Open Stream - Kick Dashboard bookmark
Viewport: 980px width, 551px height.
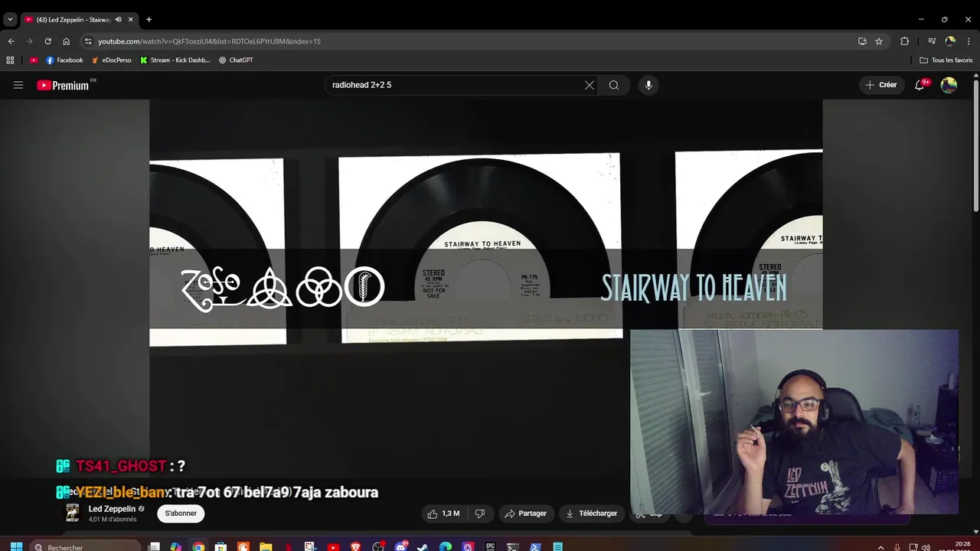175,60
